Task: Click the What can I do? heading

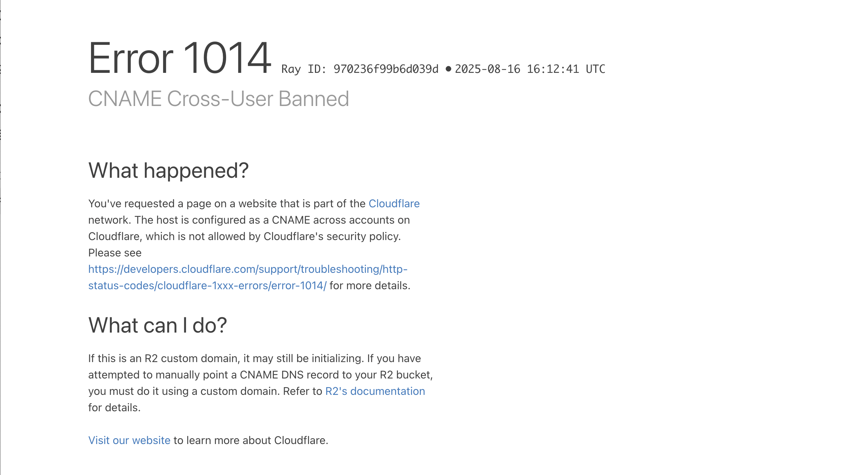Action: (158, 325)
